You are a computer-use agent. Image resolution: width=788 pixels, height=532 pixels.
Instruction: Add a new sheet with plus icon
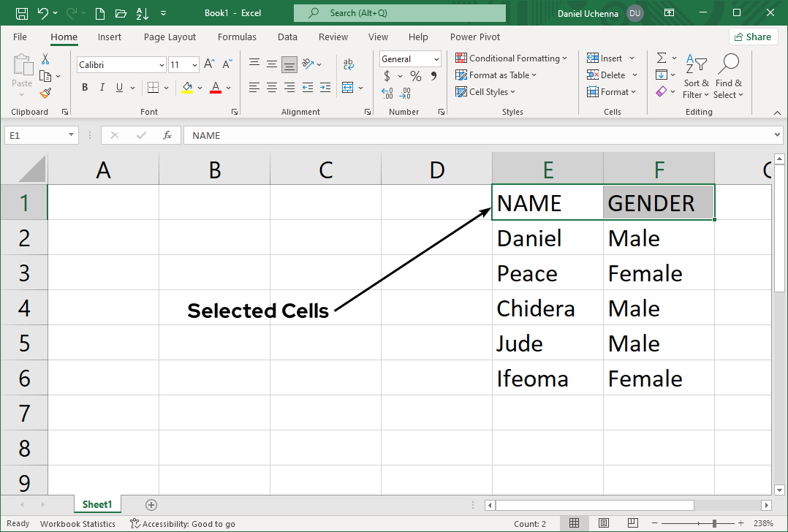151,504
